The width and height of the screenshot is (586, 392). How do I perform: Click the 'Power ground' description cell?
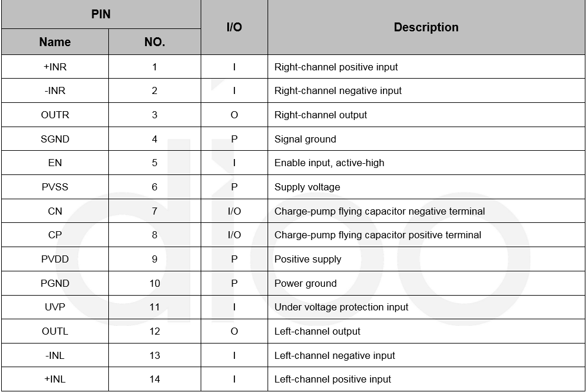click(x=426, y=283)
